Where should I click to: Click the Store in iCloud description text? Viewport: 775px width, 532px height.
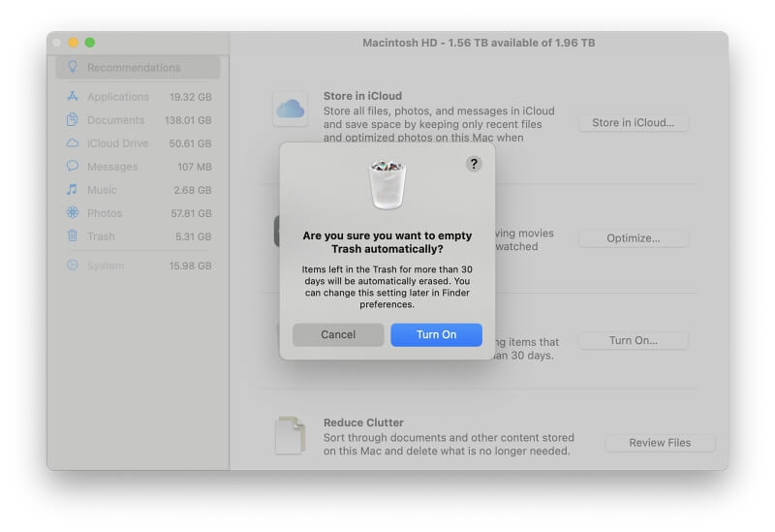[439, 124]
